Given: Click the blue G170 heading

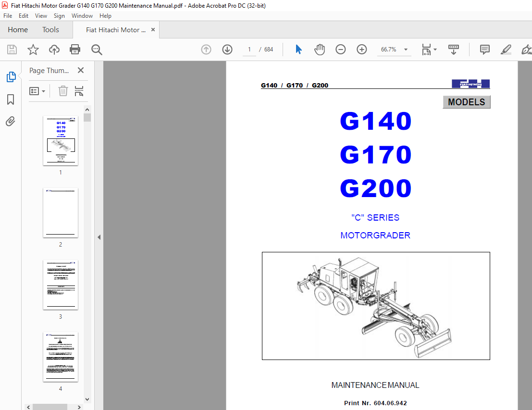Looking at the screenshot, I should pos(376,154).
